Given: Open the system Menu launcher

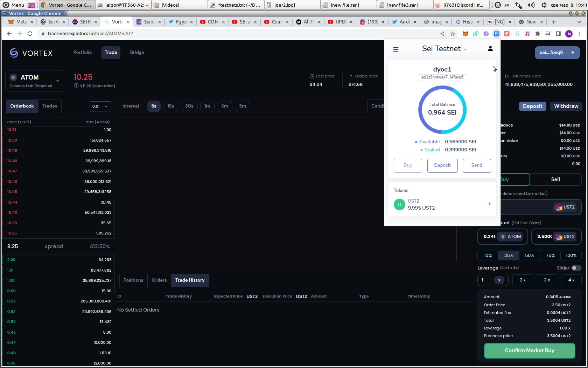Looking at the screenshot, I should pyautogui.click(x=13, y=5).
